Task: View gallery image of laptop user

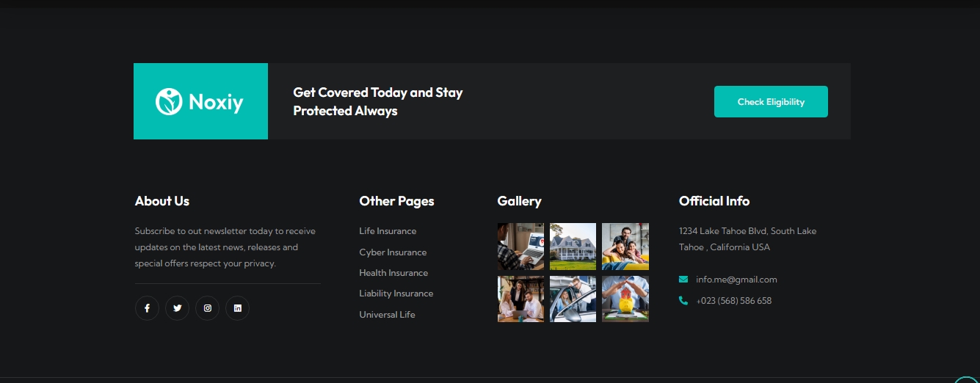Action: [520, 247]
